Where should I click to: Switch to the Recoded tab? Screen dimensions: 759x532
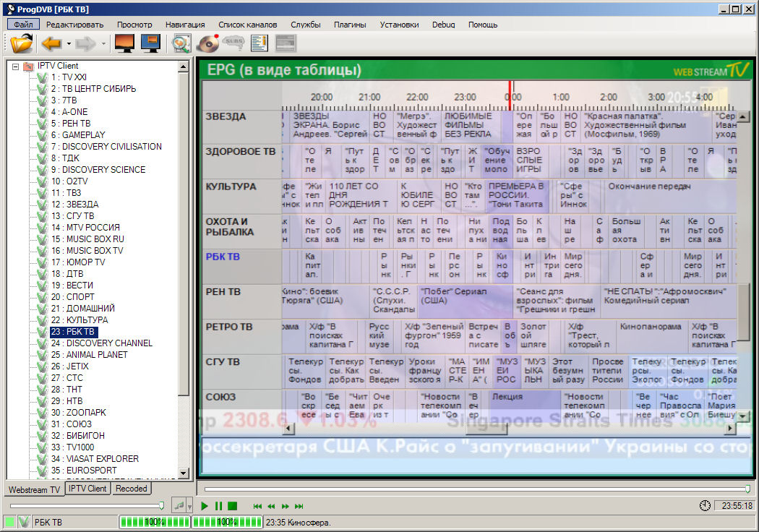[131, 489]
